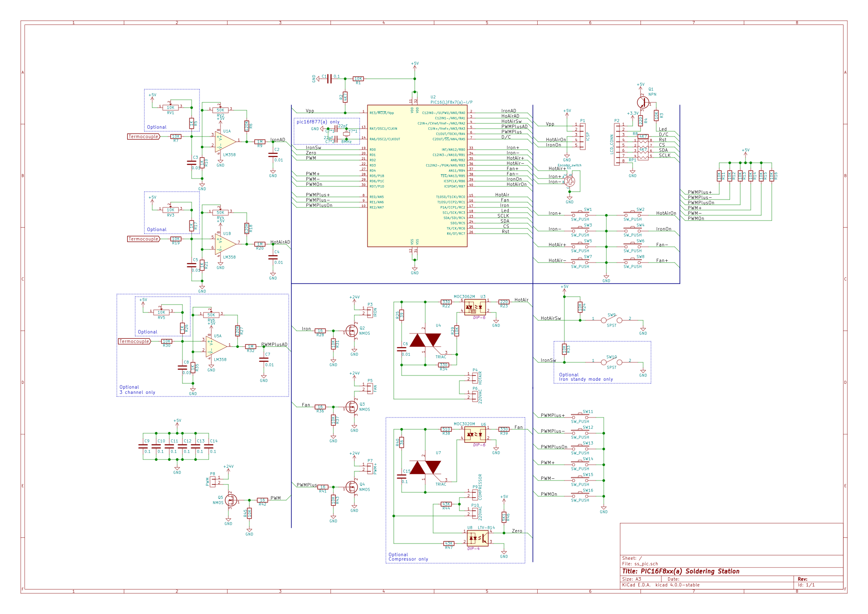
Task: Select the HotAirAD net label near R20
Action: (x=280, y=242)
